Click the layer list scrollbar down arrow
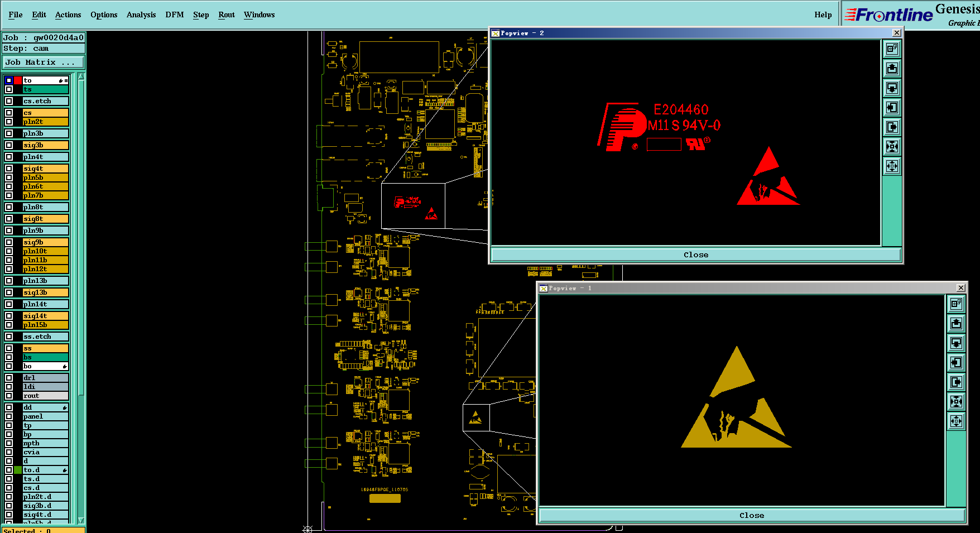 pos(81,521)
